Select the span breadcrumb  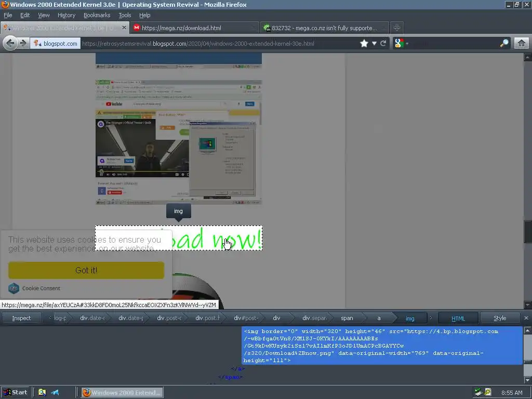tap(347, 318)
